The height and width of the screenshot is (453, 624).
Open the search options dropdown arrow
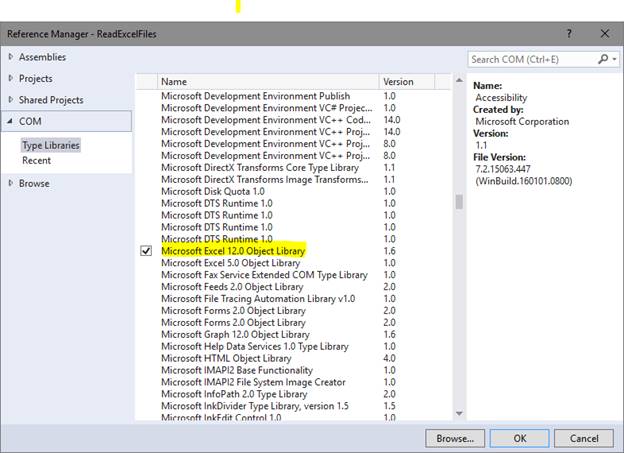coord(614,59)
